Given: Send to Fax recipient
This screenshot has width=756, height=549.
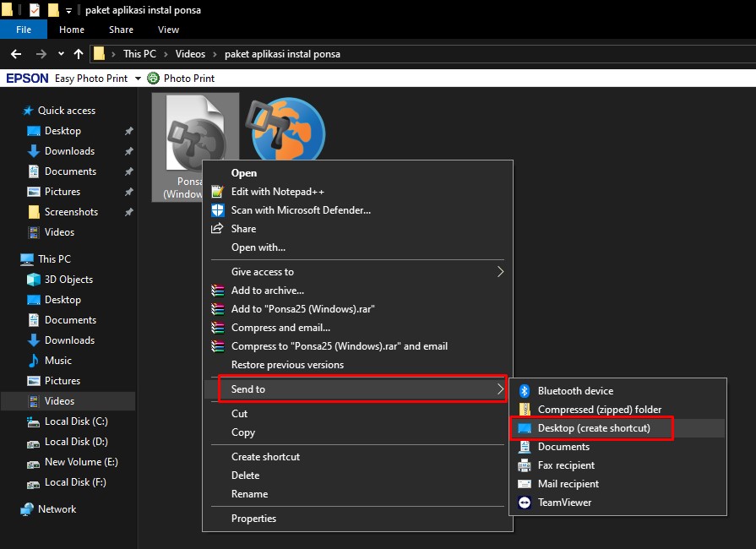Looking at the screenshot, I should point(618,465).
